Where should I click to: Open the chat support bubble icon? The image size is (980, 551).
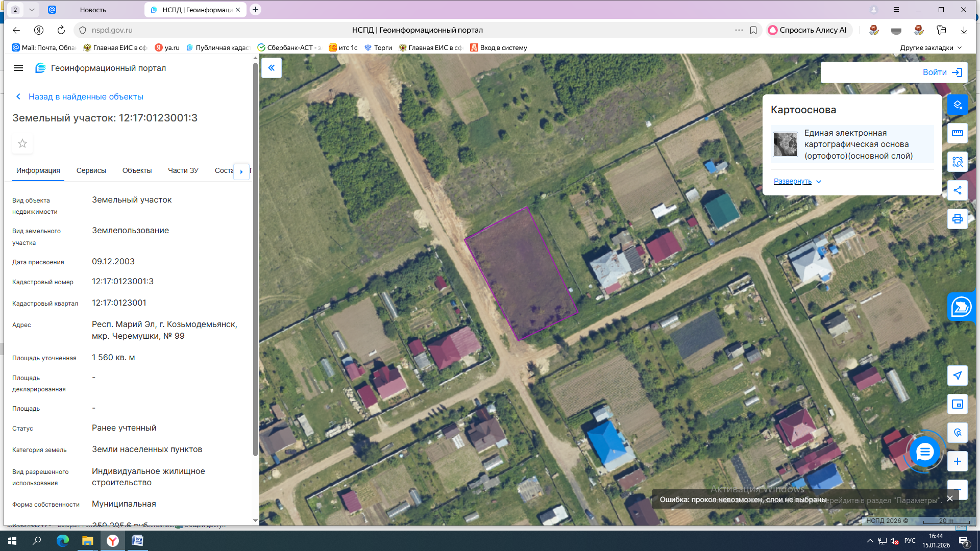coord(924,452)
